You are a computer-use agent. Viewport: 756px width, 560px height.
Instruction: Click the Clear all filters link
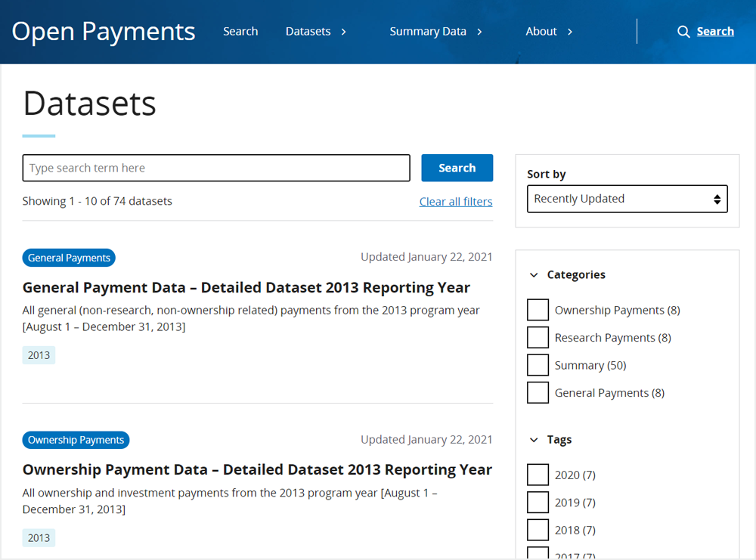pos(456,202)
